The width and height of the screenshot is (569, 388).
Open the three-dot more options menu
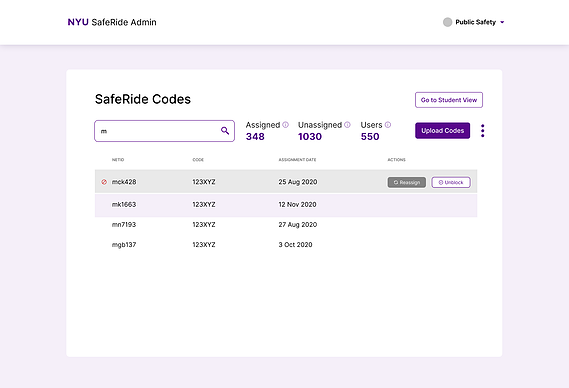[483, 131]
